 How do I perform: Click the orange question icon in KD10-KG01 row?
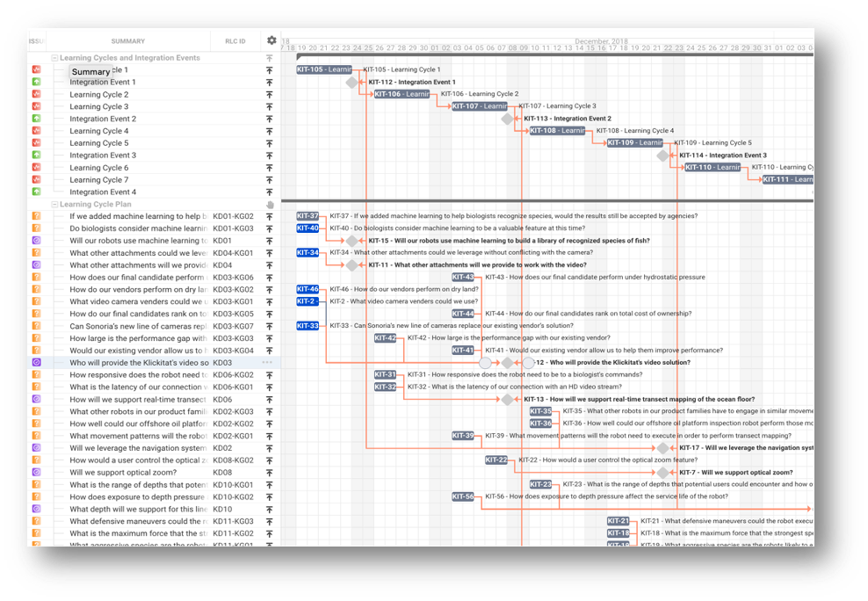tap(37, 484)
